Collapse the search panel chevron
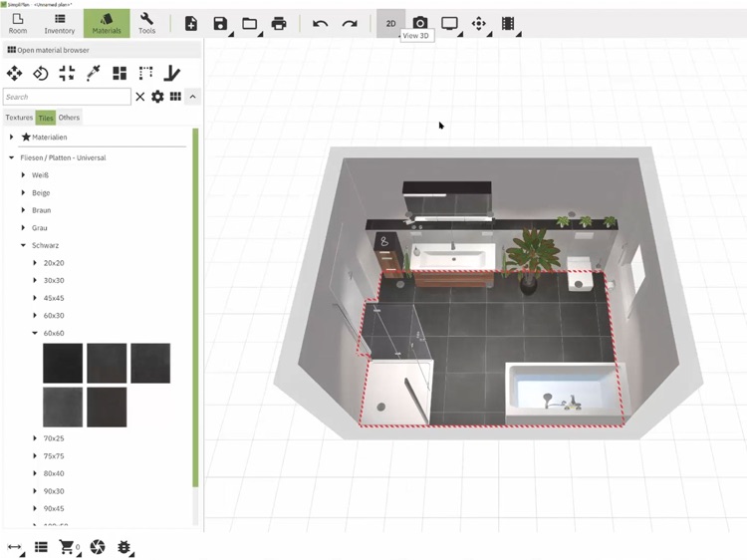The width and height of the screenshot is (747, 560). [x=192, y=97]
